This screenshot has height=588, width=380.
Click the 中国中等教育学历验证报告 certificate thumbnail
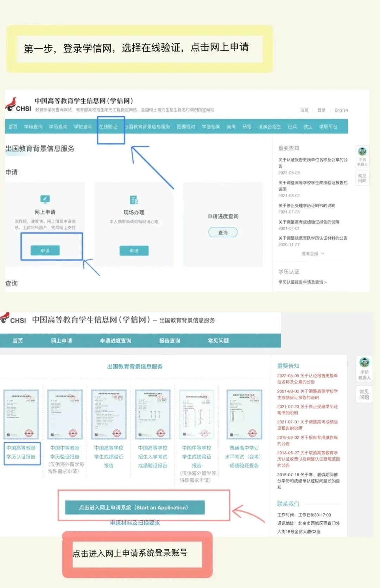[x=65, y=414]
